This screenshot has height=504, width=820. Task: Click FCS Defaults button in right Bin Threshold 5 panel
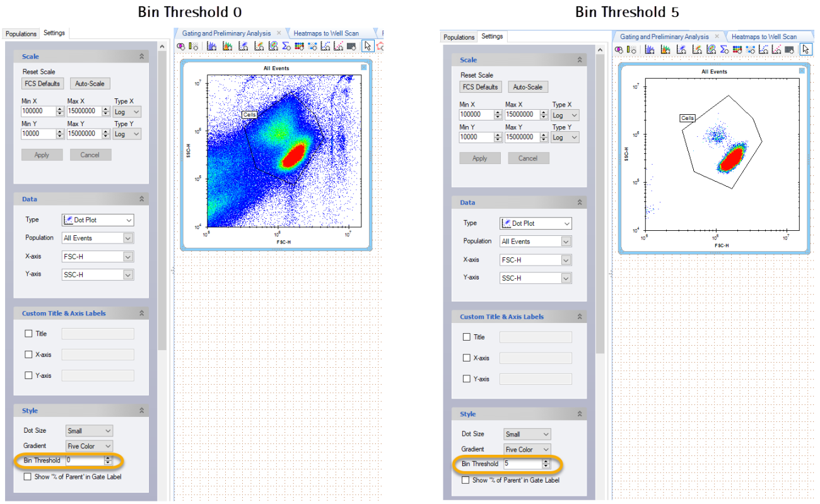click(480, 87)
